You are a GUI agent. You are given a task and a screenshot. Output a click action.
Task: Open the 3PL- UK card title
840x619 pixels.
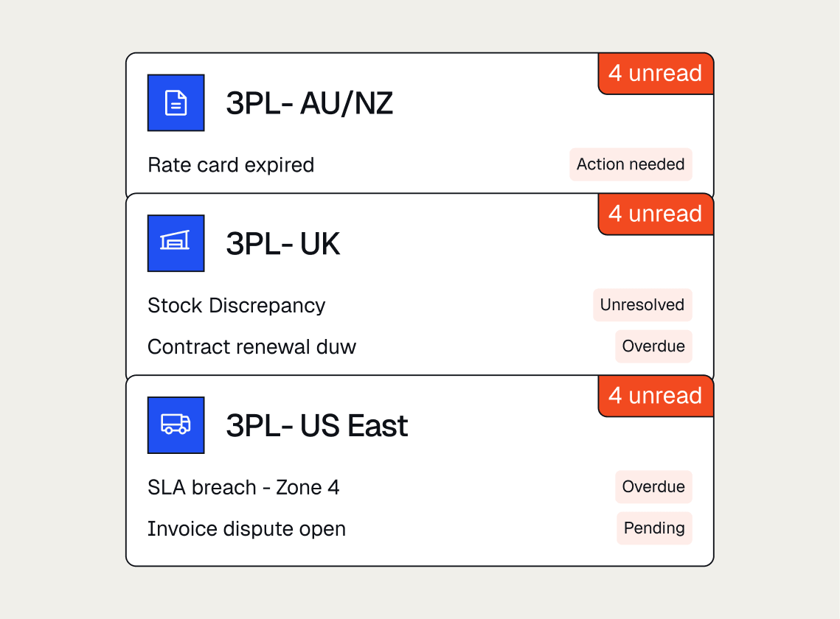point(283,244)
